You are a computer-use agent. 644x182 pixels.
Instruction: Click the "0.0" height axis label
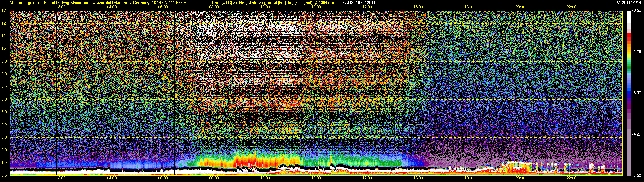click(4, 175)
